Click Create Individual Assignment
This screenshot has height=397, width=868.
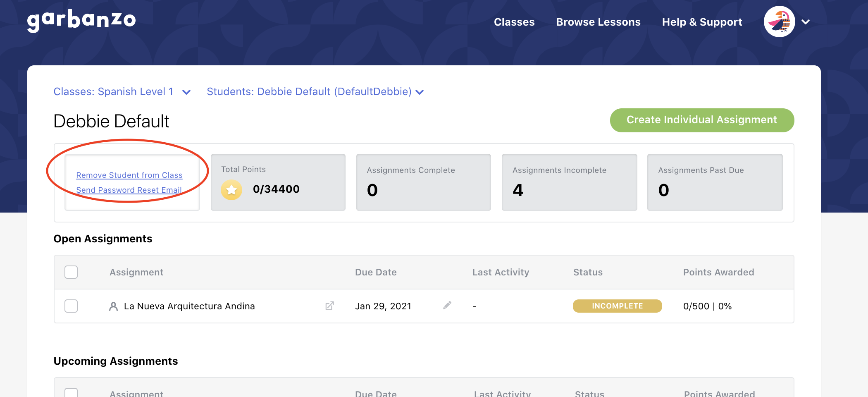coord(701,120)
